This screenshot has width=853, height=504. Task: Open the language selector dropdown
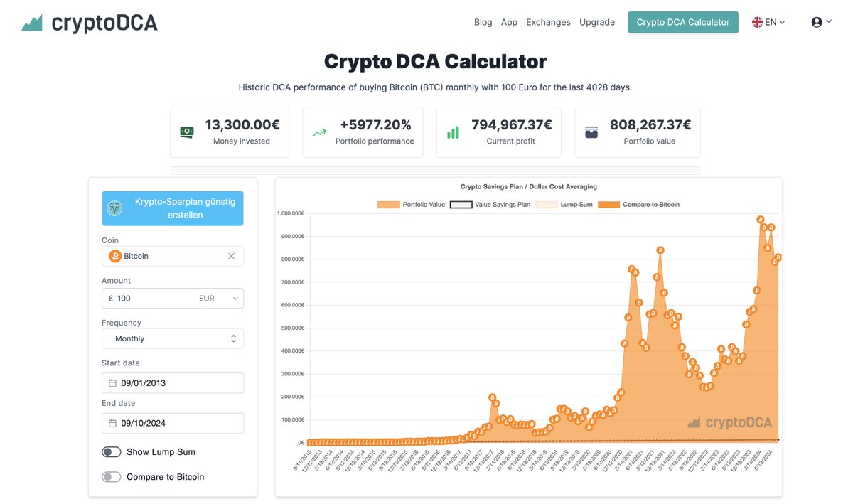click(x=768, y=22)
